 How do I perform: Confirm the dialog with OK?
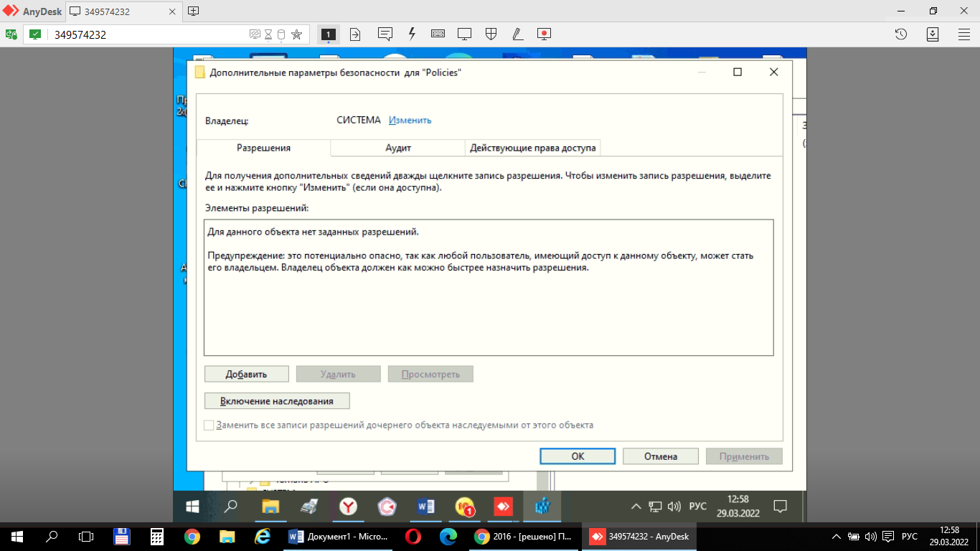[x=578, y=456]
